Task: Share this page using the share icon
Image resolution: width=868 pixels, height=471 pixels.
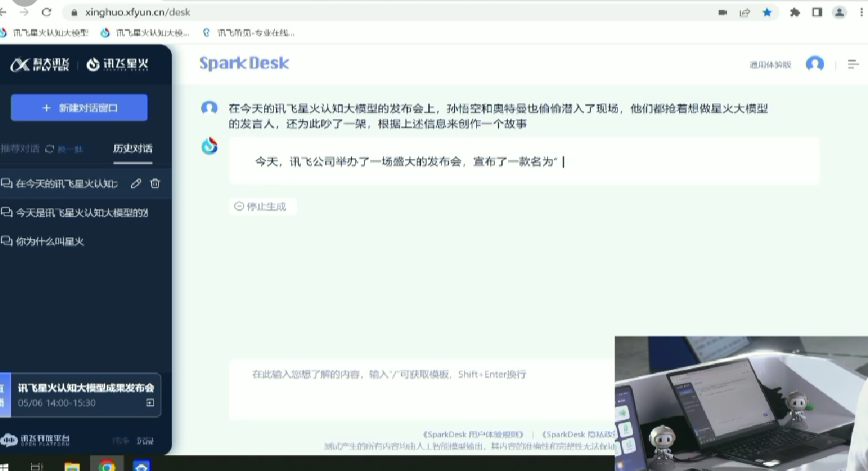Action: [745, 12]
